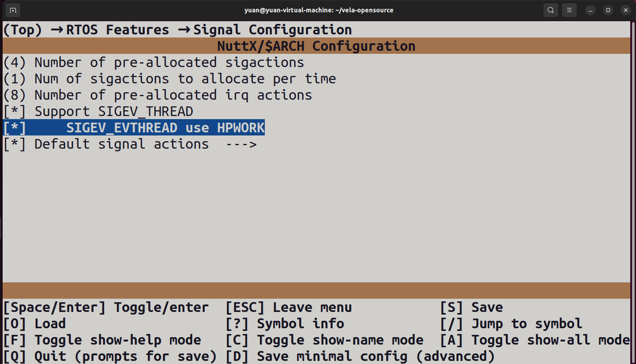Toggle SIGEV_EVTHREAD use HPWORK checkbox

(x=15, y=128)
